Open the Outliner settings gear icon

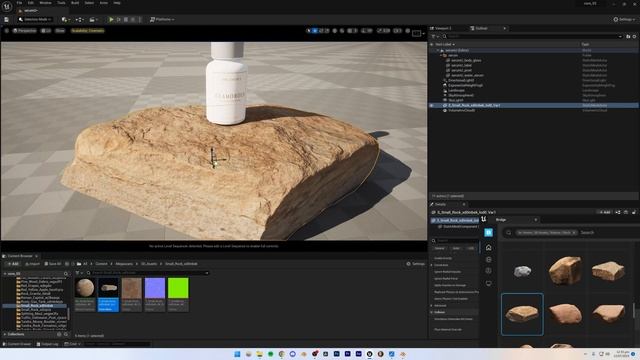634,36
